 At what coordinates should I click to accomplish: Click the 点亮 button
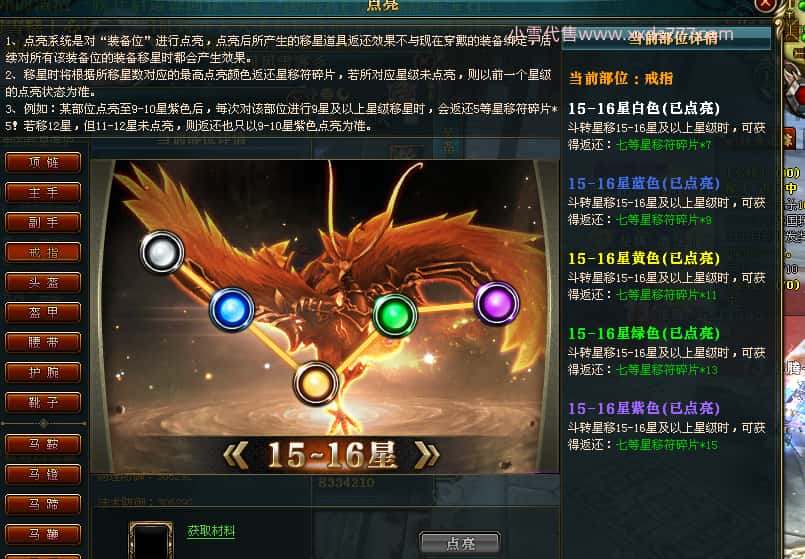click(x=459, y=543)
